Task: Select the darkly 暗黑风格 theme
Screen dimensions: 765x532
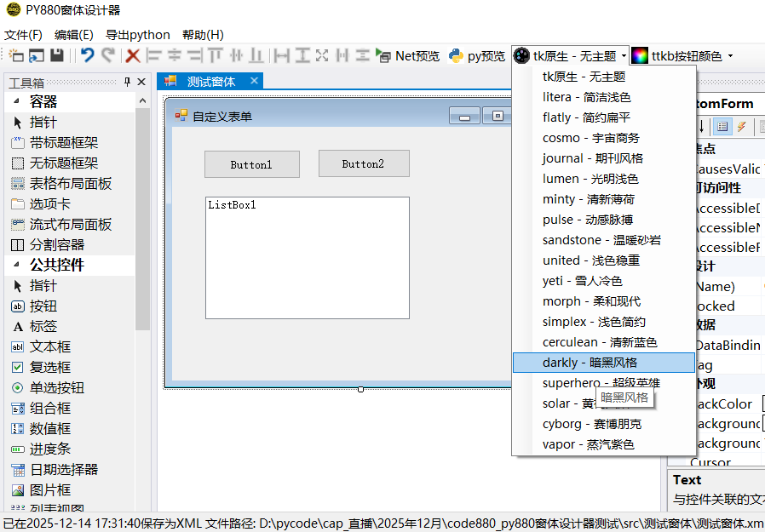Action: (x=591, y=363)
